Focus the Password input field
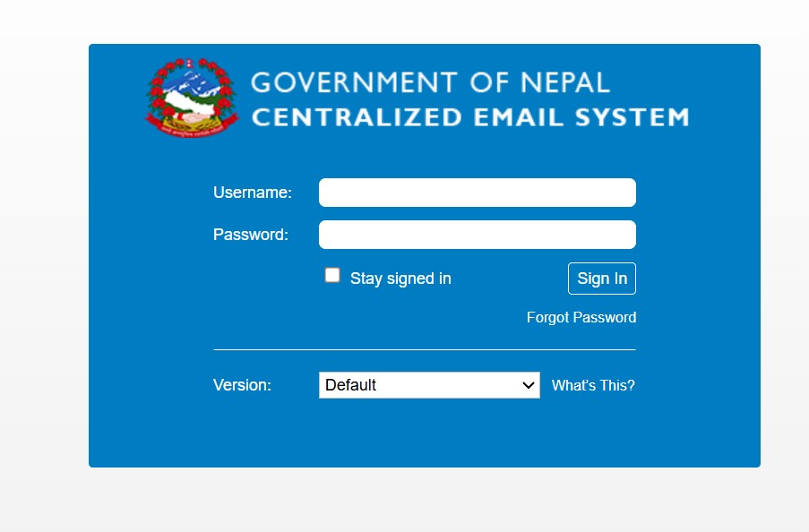This screenshot has width=809, height=532. pos(477,235)
